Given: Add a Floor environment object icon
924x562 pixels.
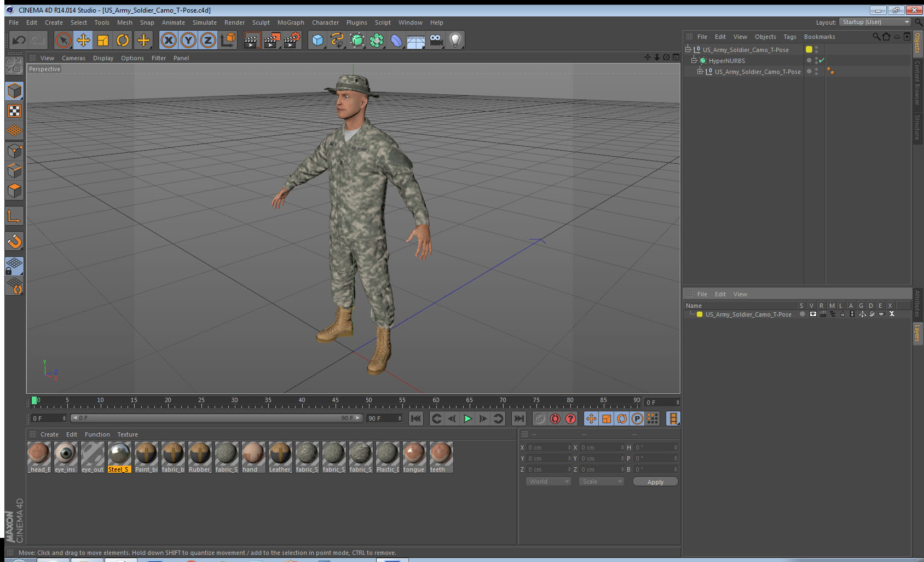Looking at the screenshot, I should pyautogui.click(x=416, y=40).
